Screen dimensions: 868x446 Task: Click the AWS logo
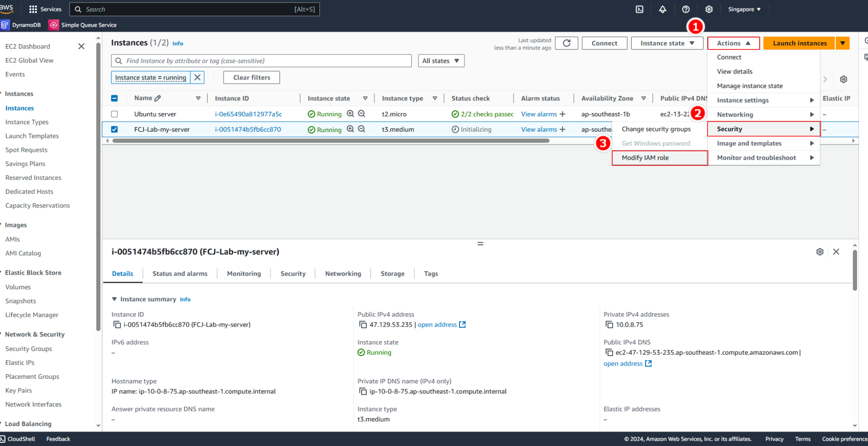click(x=6, y=9)
